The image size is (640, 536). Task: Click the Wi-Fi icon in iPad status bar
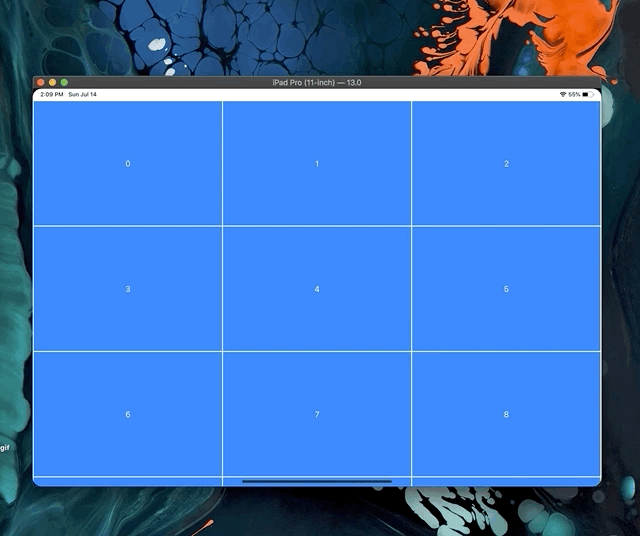pyautogui.click(x=563, y=94)
